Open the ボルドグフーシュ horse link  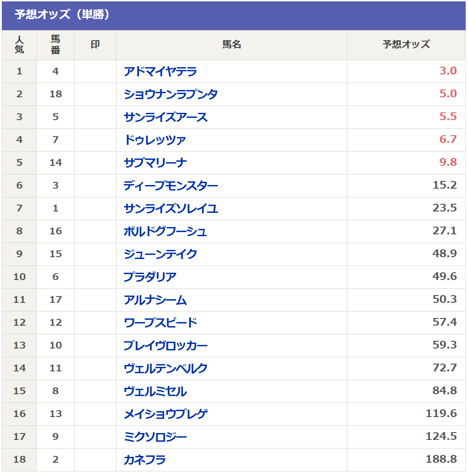(165, 232)
